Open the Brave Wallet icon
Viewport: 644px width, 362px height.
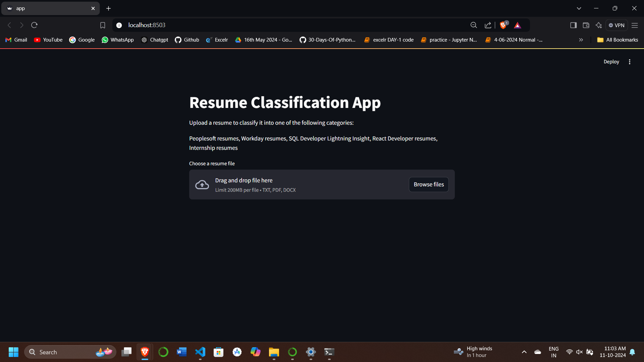[x=586, y=25]
